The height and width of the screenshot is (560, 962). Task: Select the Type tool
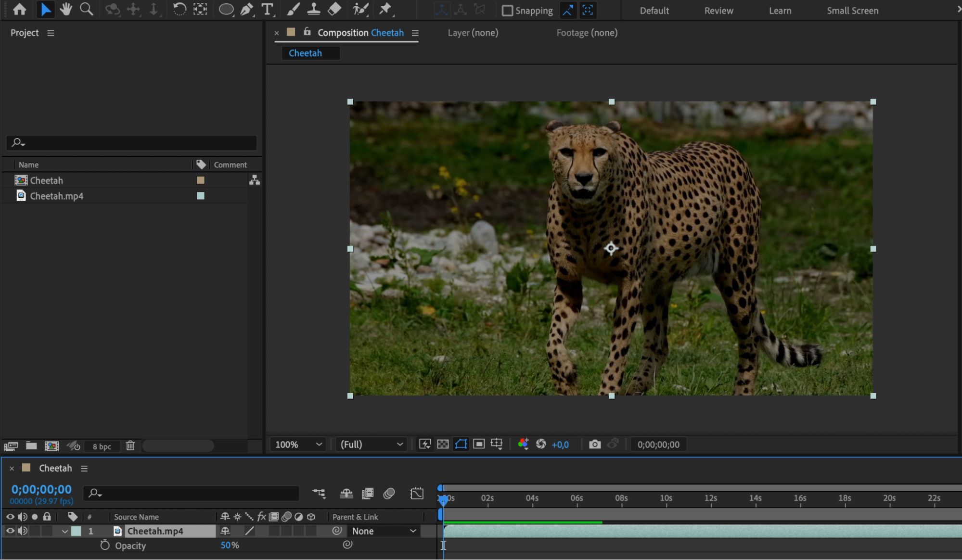(267, 9)
